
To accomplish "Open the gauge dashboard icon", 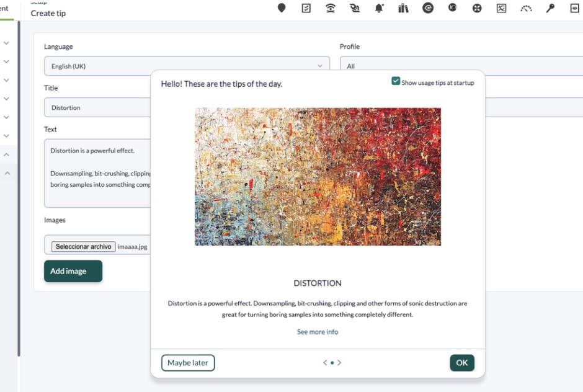I will coord(526,8).
